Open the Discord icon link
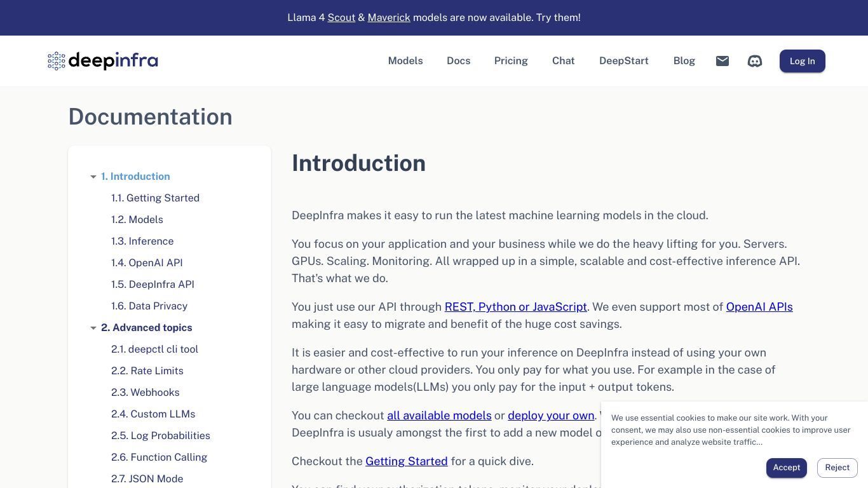 [x=755, y=61]
